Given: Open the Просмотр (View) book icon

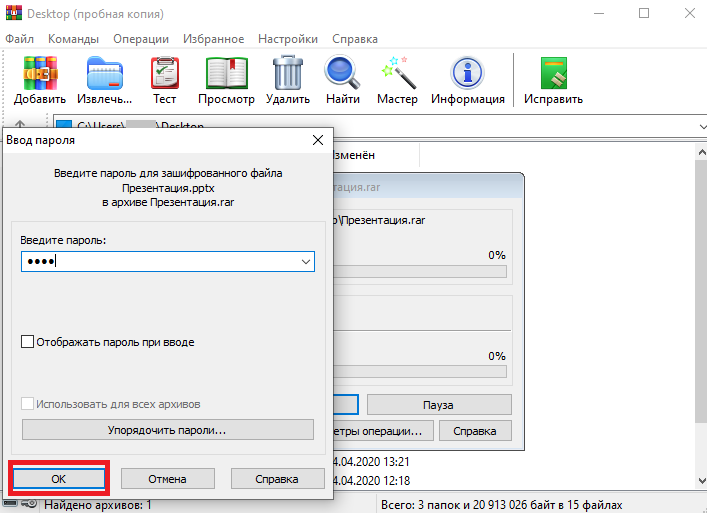Looking at the screenshot, I should point(227,74).
